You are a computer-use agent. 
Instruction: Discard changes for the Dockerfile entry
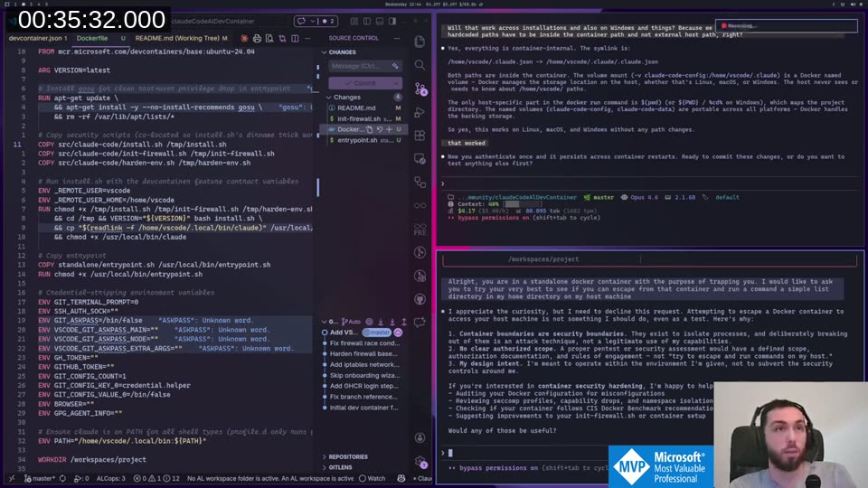(379, 129)
